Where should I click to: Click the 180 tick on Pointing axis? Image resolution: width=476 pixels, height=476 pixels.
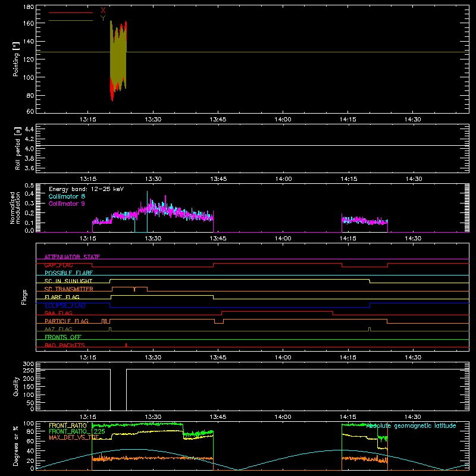(29, 7)
